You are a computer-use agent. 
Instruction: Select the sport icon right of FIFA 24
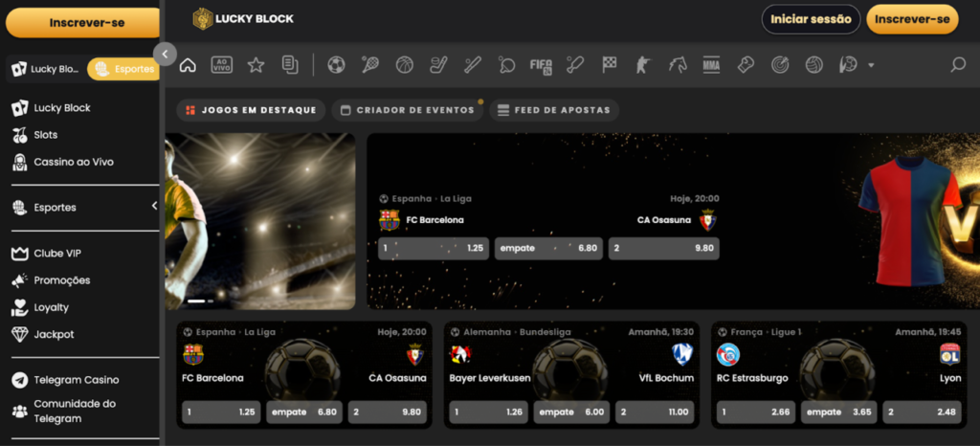tap(575, 65)
